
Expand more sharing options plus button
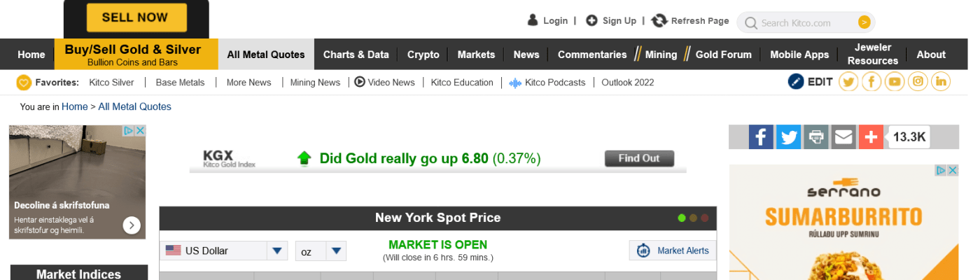tap(871, 137)
